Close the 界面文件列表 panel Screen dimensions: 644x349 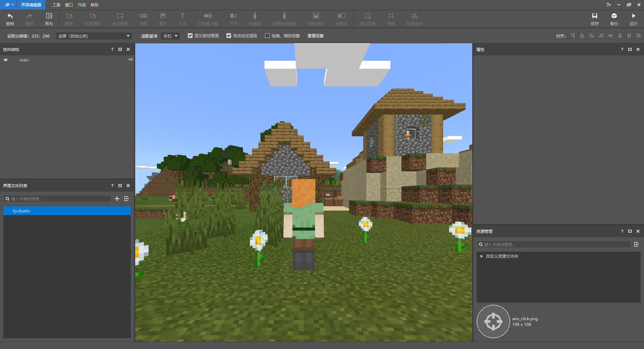point(128,186)
